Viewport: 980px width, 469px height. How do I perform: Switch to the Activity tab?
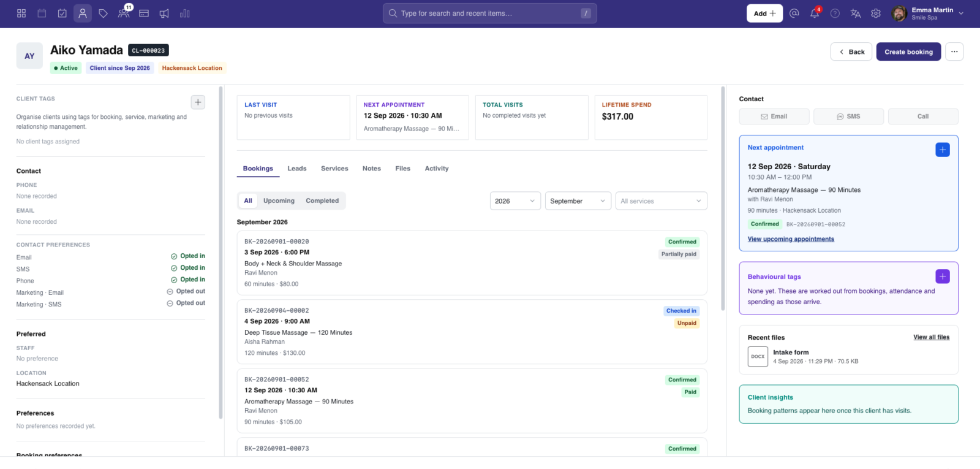(437, 169)
